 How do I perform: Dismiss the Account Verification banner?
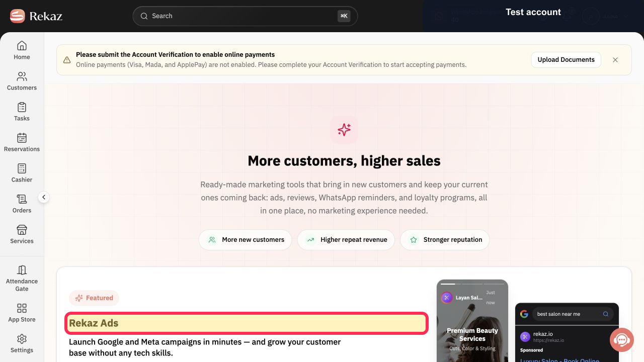coord(615,59)
